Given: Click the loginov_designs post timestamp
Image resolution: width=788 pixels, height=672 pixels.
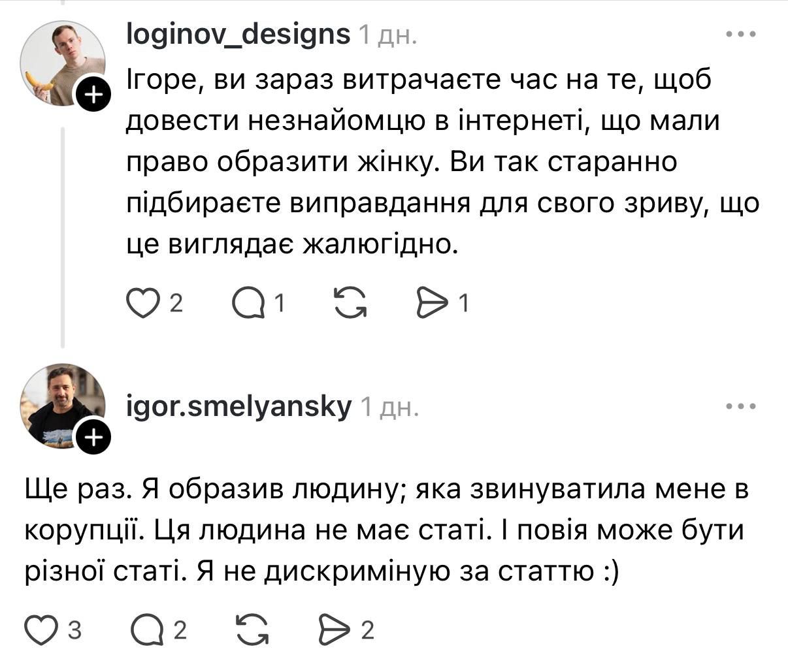Looking at the screenshot, I should pyautogui.click(x=387, y=35).
